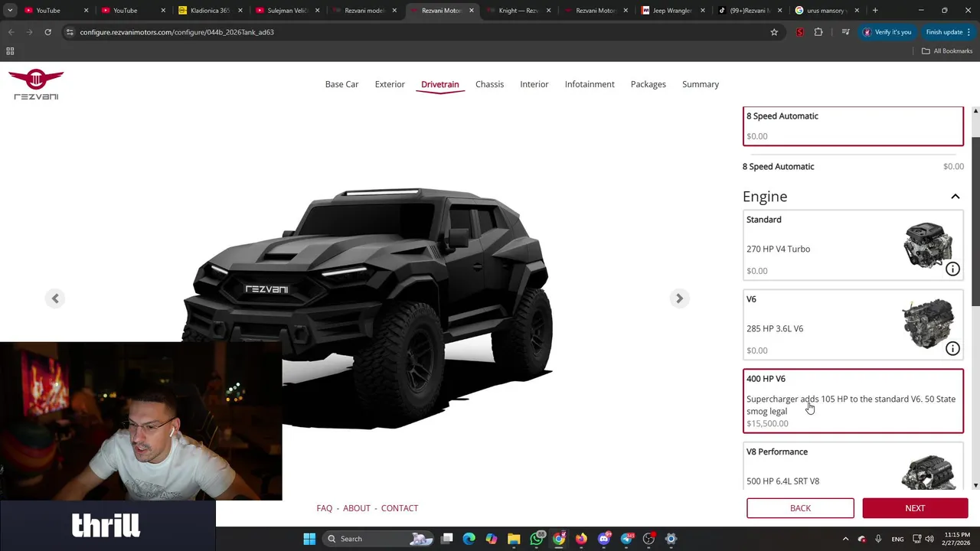Image resolution: width=980 pixels, height=551 pixels.
Task: Open the FAQ link
Action: tap(325, 508)
